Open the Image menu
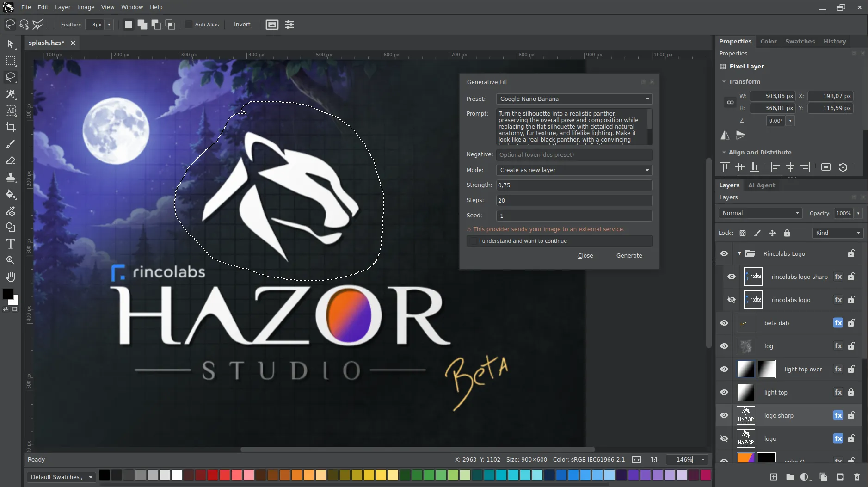Screen dimensions: 868x487 click(86, 7)
